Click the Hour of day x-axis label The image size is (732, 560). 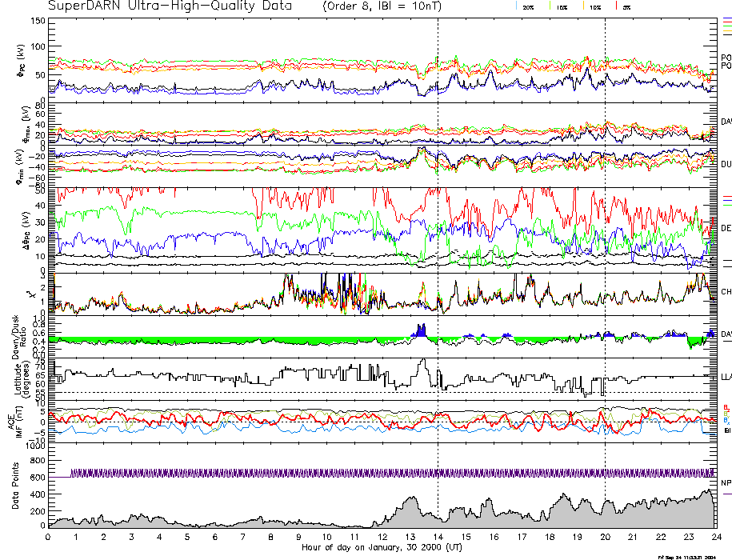tap(381, 548)
